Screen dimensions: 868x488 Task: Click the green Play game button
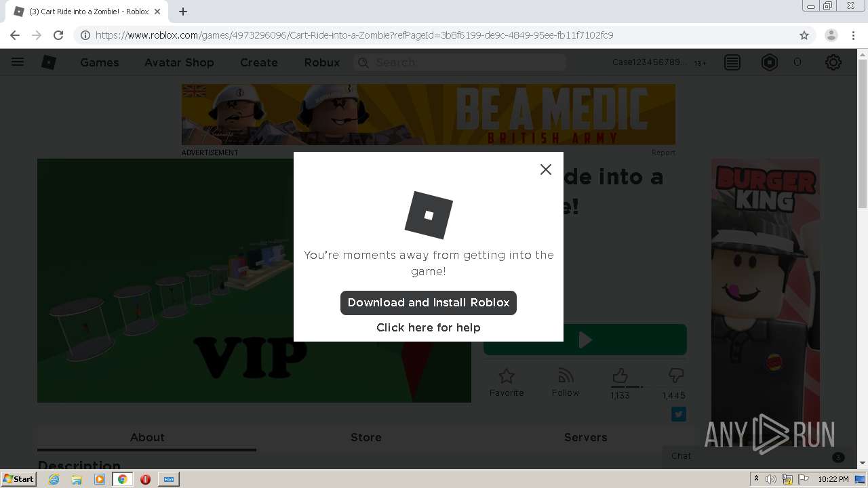[585, 340]
